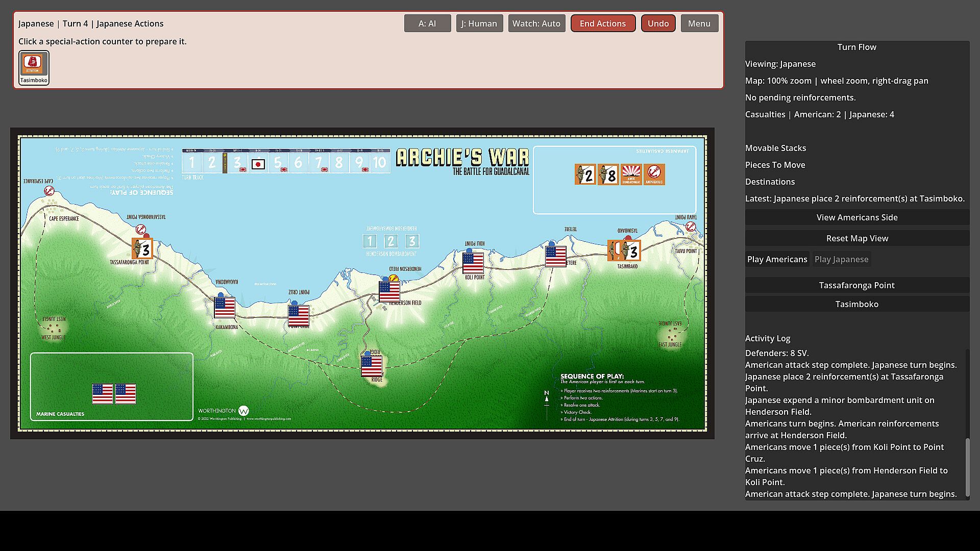The height and width of the screenshot is (551, 980).
Task: Click the End Actions button
Action: (x=603, y=23)
